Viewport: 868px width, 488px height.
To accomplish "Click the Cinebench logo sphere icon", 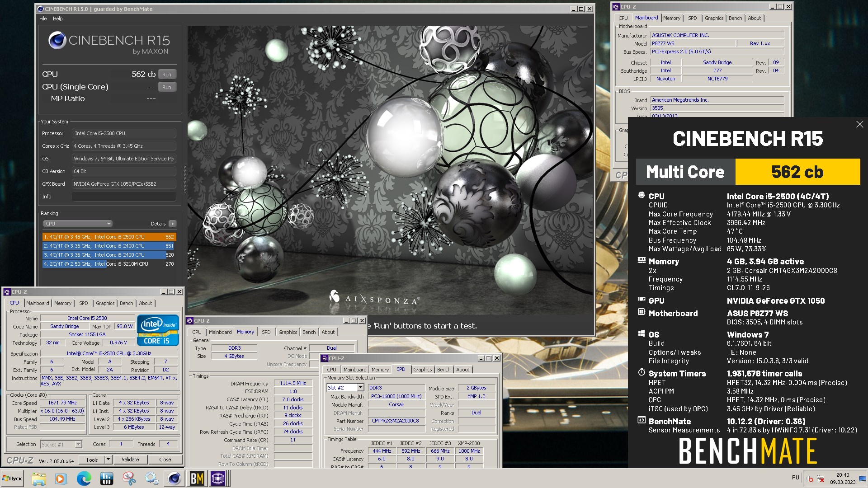I will (x=57, y=40).
